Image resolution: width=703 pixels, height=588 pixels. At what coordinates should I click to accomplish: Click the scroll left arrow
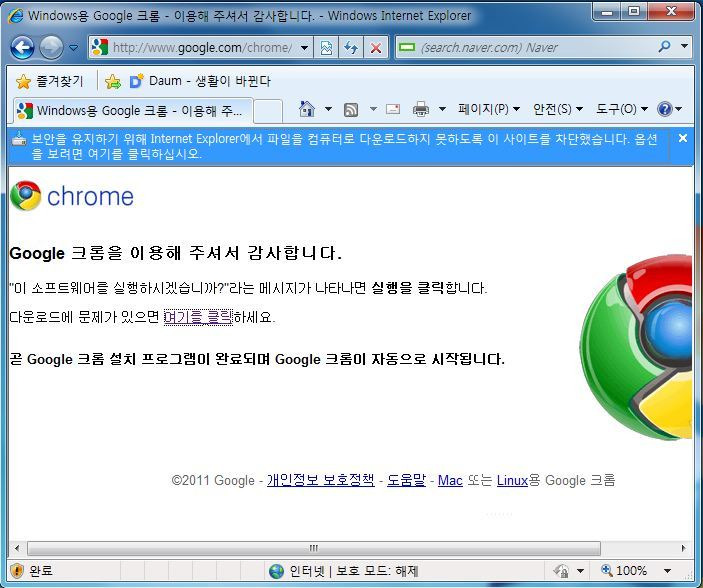point(17,548)
